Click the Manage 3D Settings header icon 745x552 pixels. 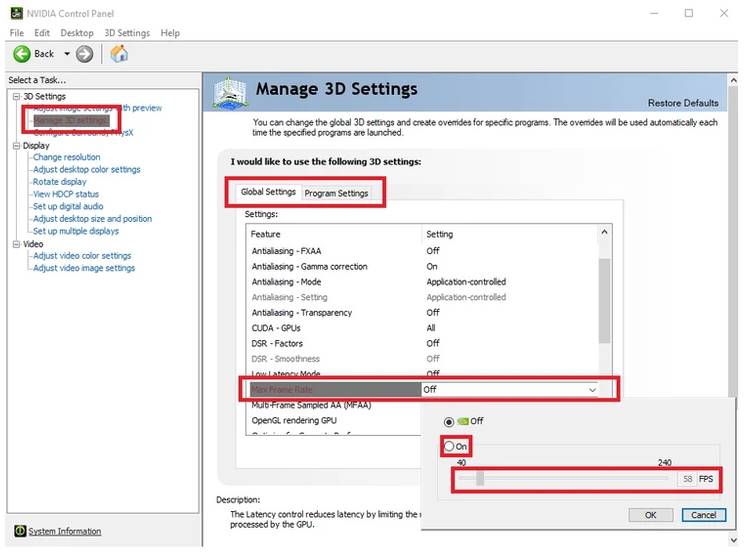point(230,91)
